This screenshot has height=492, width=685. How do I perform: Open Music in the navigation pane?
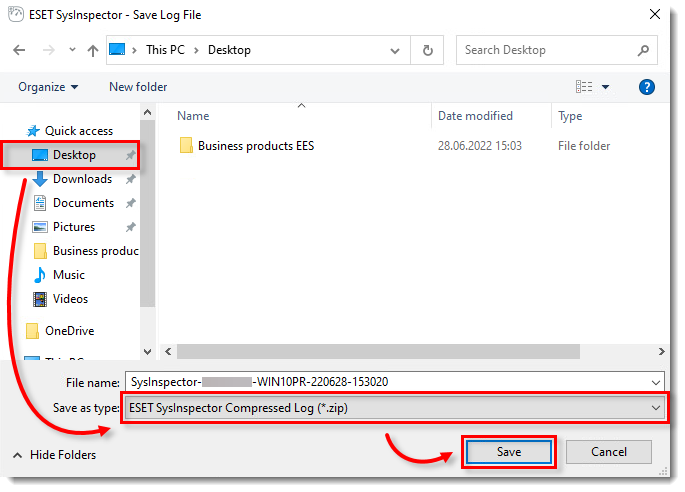(69, 275)
